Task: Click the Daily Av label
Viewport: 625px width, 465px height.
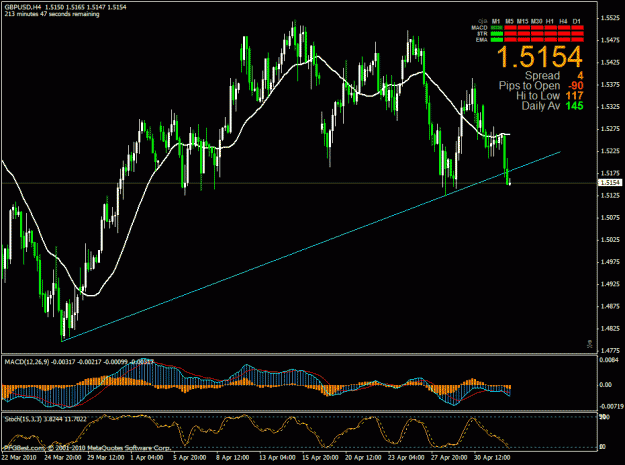Action: (x=541, y=106)
